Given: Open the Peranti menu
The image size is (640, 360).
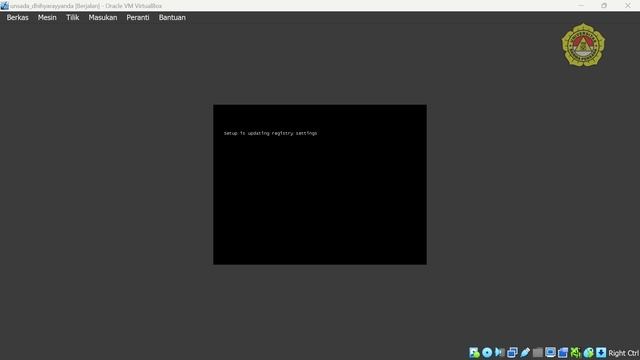Looking at the screenshot, I should point(138,18).
